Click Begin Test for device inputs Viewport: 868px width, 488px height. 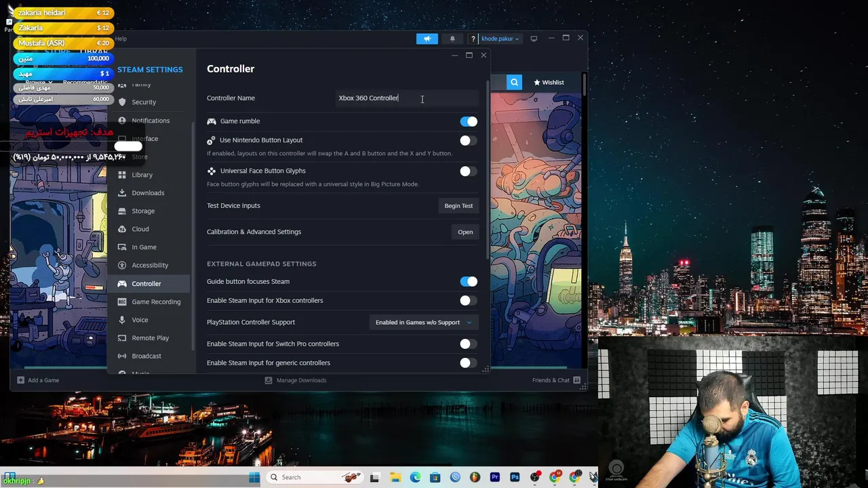(458, 205)
